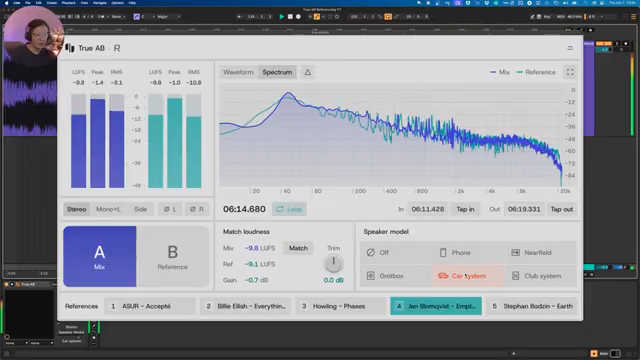Expand the spectrum view to fullscreen

570,72
